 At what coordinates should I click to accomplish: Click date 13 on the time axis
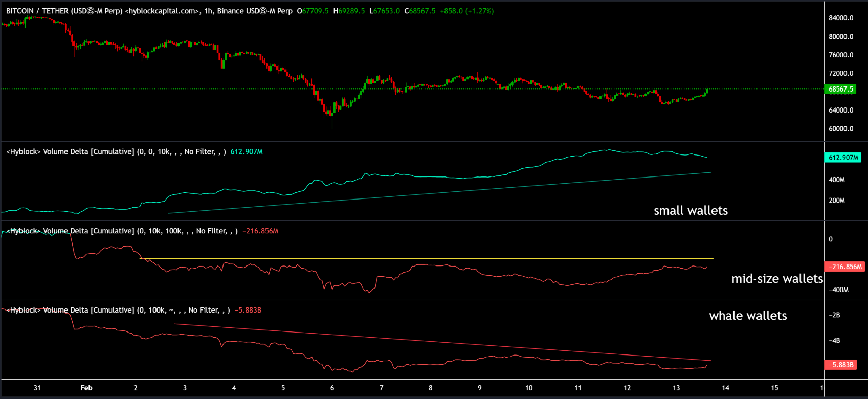676,388
